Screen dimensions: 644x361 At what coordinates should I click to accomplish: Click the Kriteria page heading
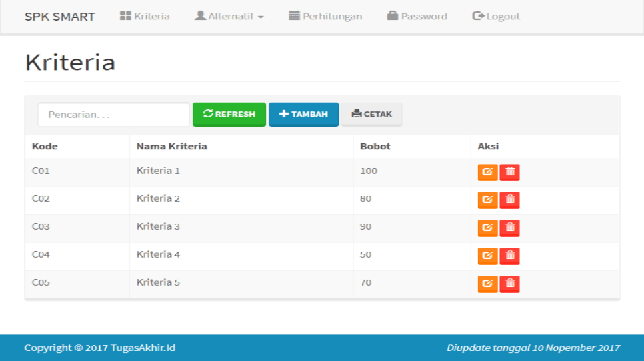click(70, 63)
